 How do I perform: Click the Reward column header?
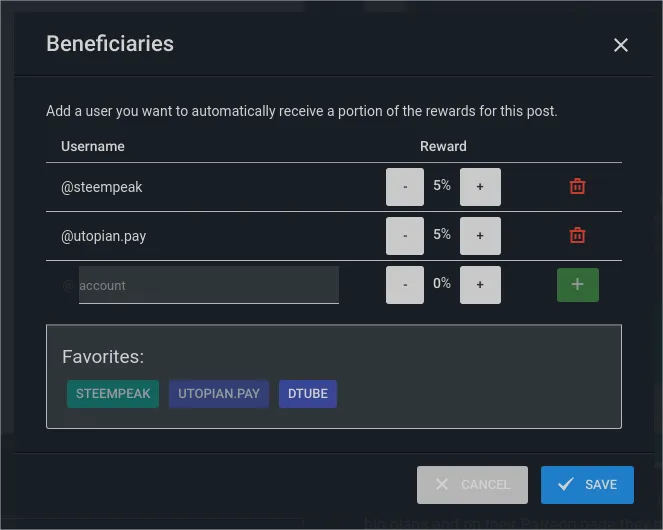click(443, 146)
